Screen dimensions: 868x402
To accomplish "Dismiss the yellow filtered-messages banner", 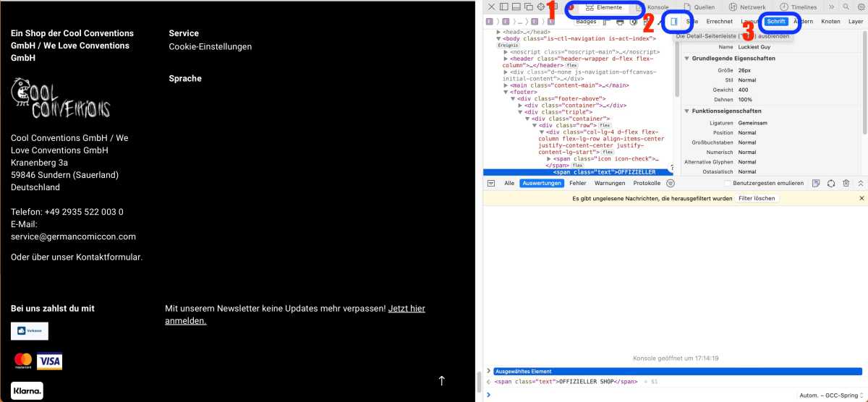I will pos(861,198).
